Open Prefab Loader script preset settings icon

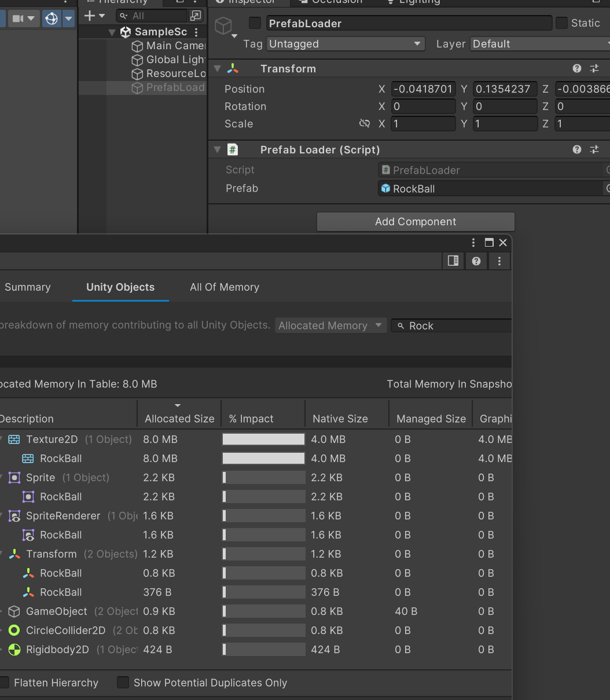tap(594, 149)
